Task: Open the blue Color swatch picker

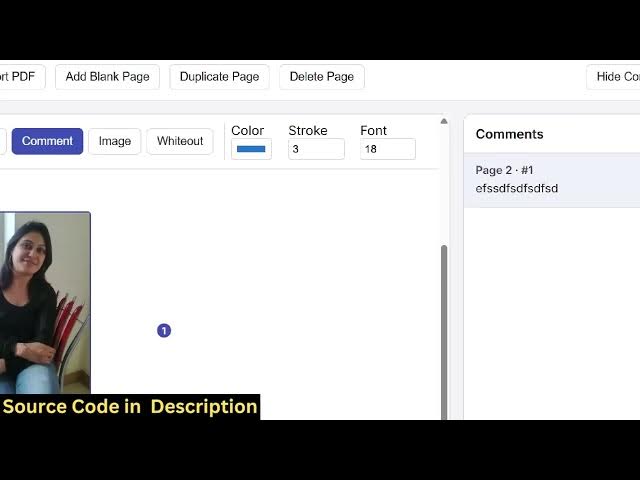Action: [251, 149]
